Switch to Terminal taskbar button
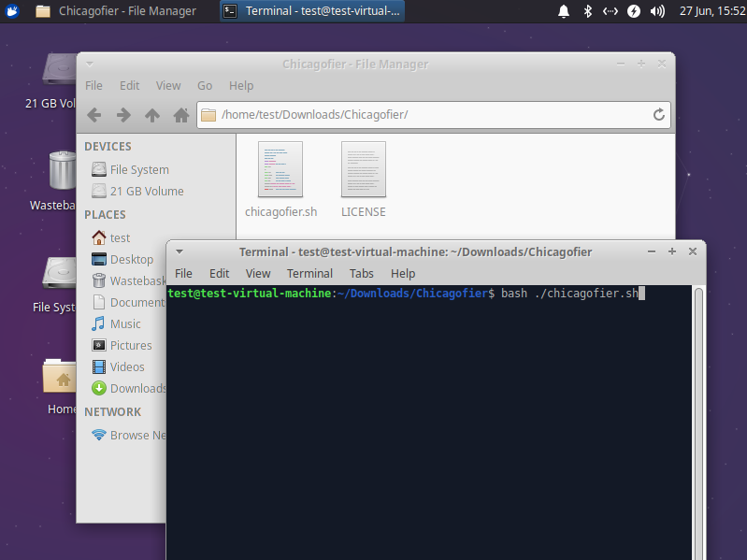The width and height of the screenshot is (747, 560). point(312,10)
